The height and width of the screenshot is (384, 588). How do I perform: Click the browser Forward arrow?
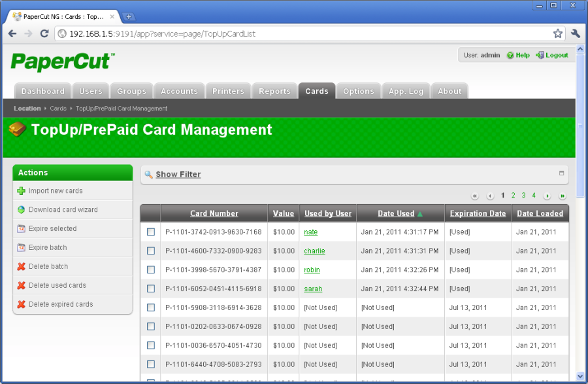point(29,34)
